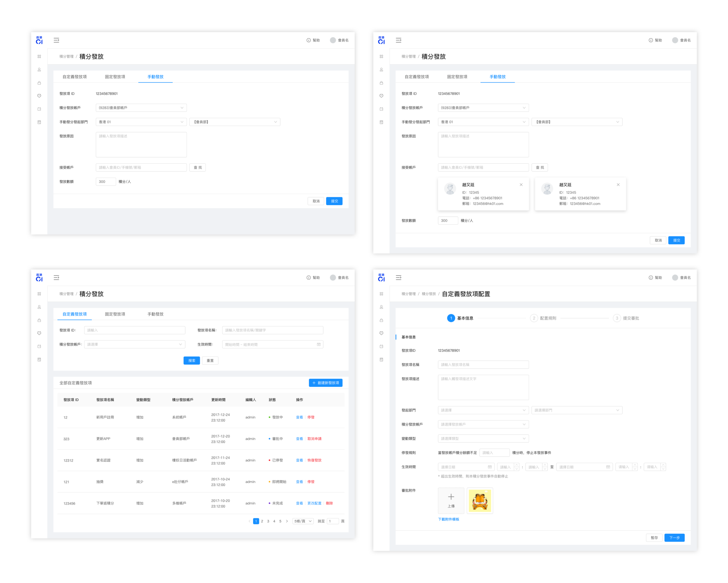Click the plus 上傳 attachment box

(x=451, y=500)
